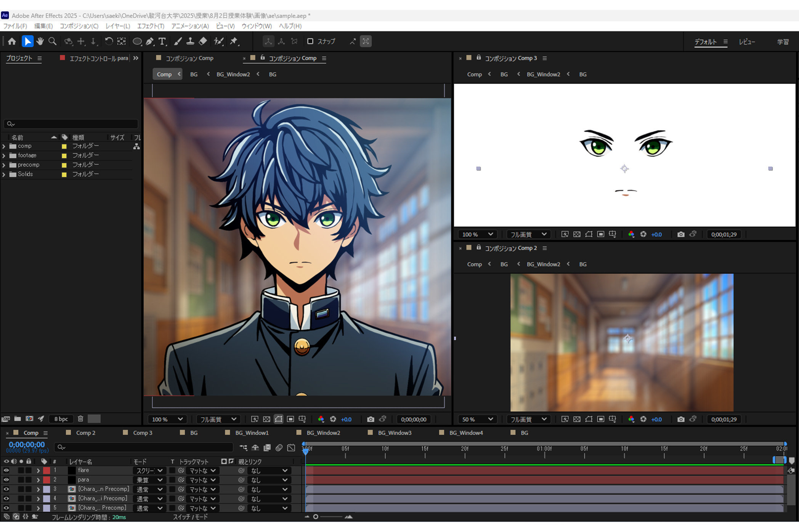Toggle composition mini-flowchart in timeline
The height and width of the screenshot is (532, 799).
coord(243,447)
